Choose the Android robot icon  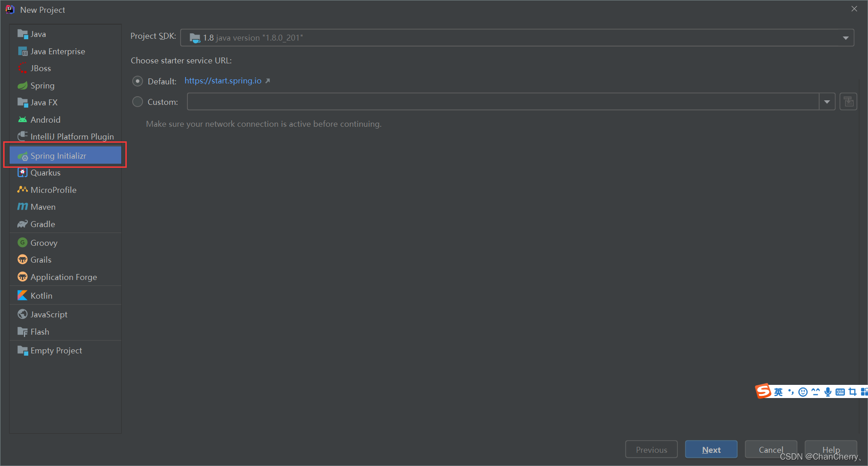tap(22, 120)
